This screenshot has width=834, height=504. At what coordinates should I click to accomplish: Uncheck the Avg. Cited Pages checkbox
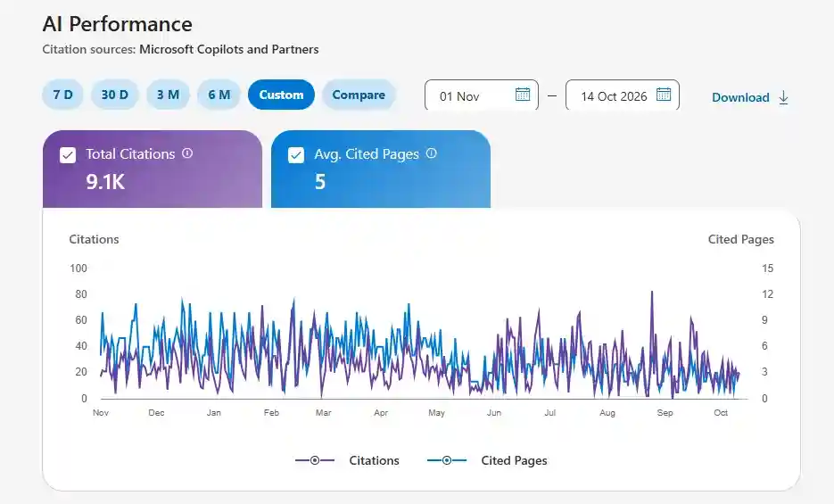coord(296,155)
